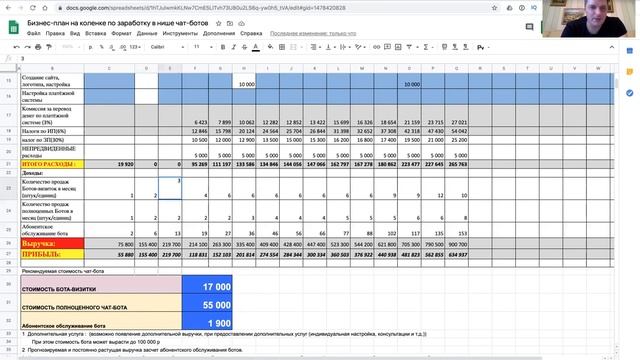Click the browser address bar URL

point(206,8)
